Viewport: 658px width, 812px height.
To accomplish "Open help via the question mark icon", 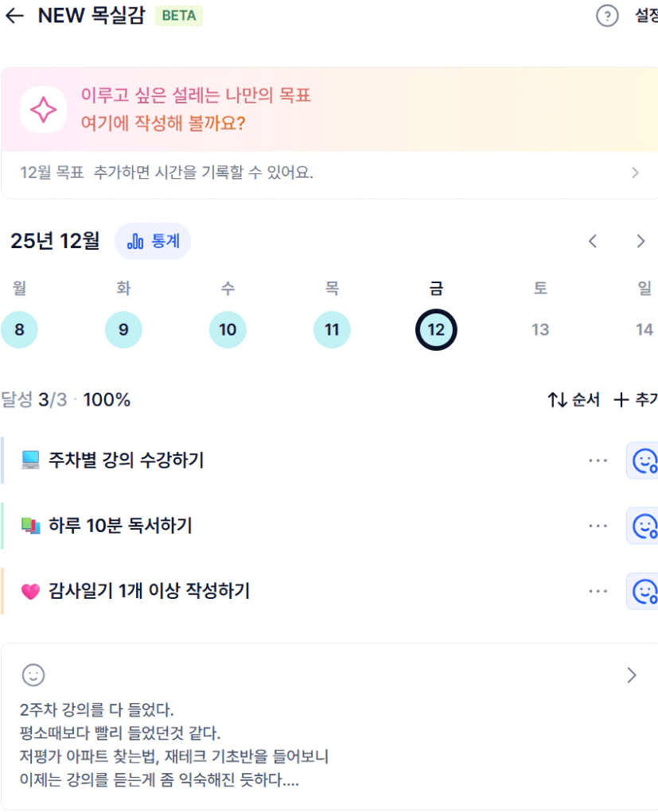I will [x=607, y=16].
